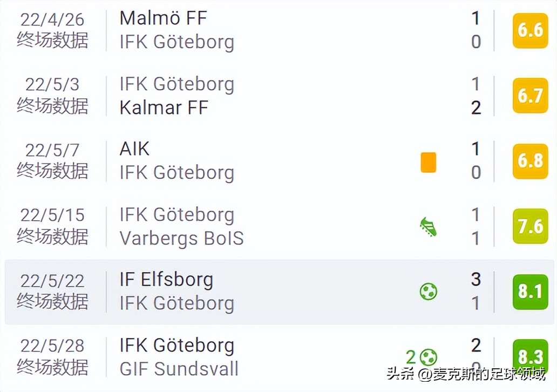Open the 6.7 rating badge
The width and height of the screenshot is (557, 392).
click(530, 96)
